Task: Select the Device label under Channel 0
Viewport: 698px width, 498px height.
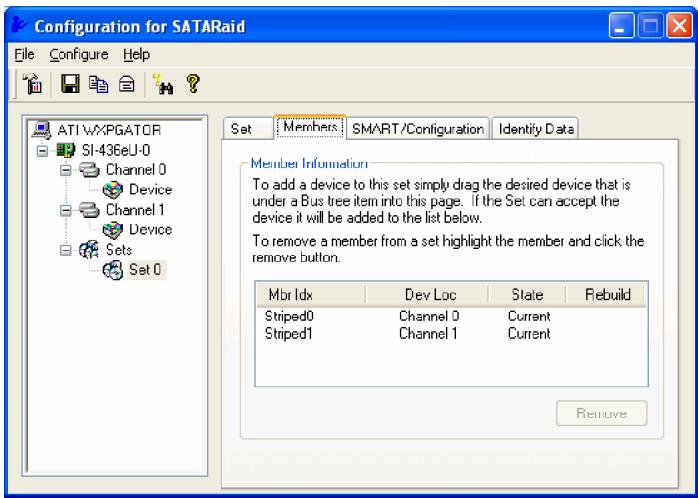Action: point(150,190)
